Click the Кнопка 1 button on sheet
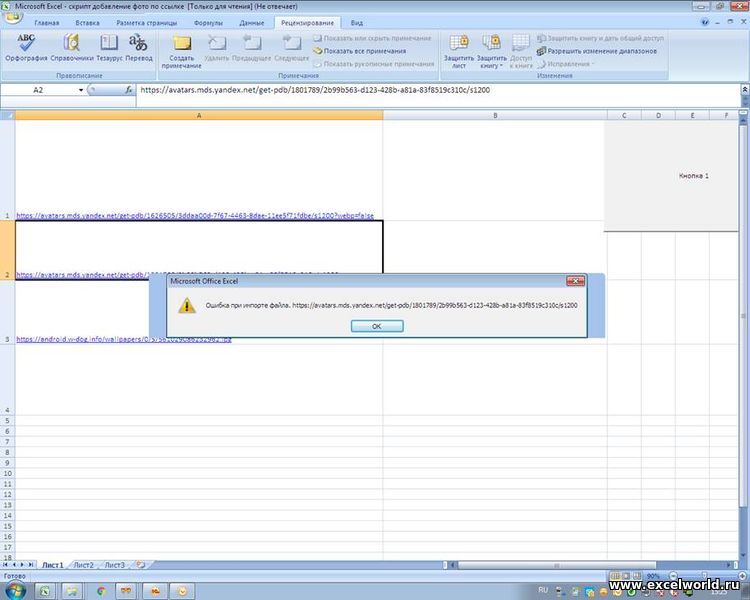The width and height of the screenshot is (750, 600). click(671, 176)
